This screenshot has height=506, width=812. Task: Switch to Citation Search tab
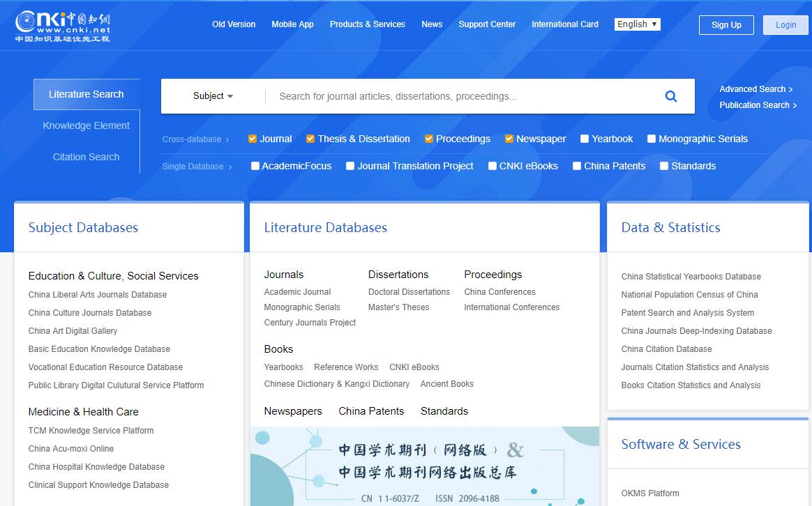point(87,157)
